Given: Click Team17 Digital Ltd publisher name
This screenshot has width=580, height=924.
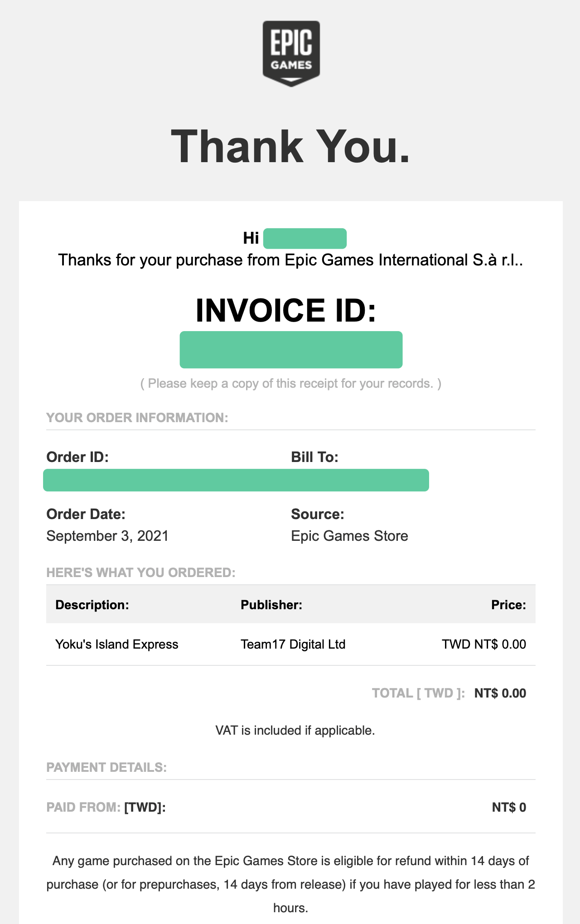Looking at the screenshot, I should pyautogui.click(x=293, y=644).
